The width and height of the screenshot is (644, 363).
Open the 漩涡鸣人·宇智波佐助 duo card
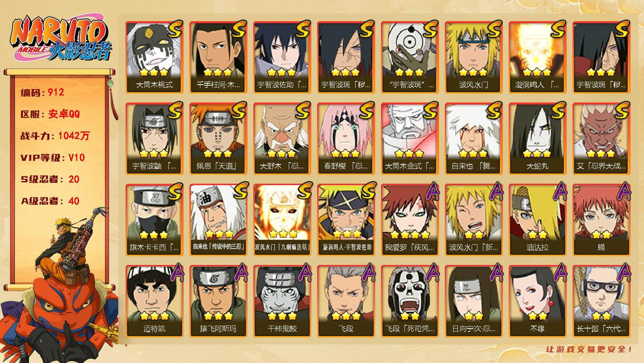tap(346, 220)
